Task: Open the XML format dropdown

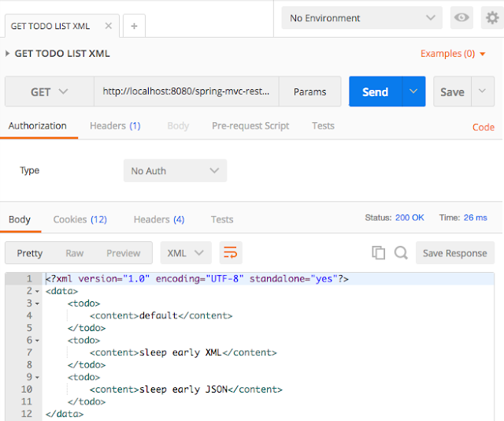Action: pyautogui.click(x=186, y=253)
